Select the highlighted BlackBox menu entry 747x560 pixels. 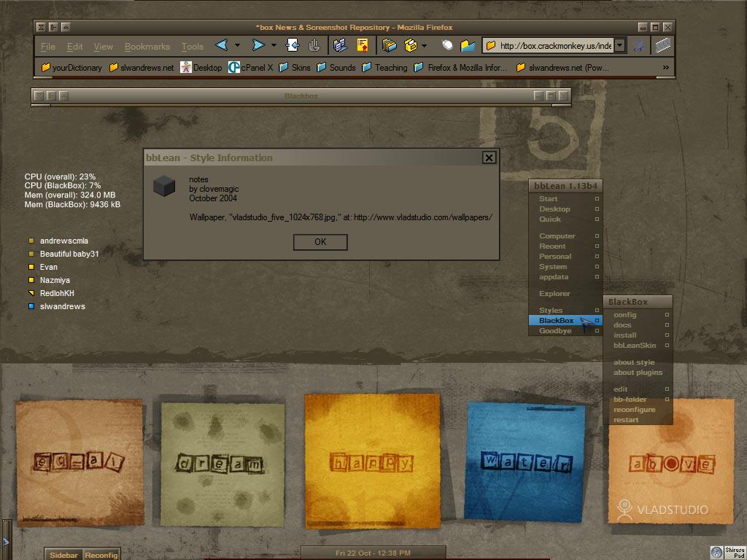pyautogui.click(x=565, y=321)
